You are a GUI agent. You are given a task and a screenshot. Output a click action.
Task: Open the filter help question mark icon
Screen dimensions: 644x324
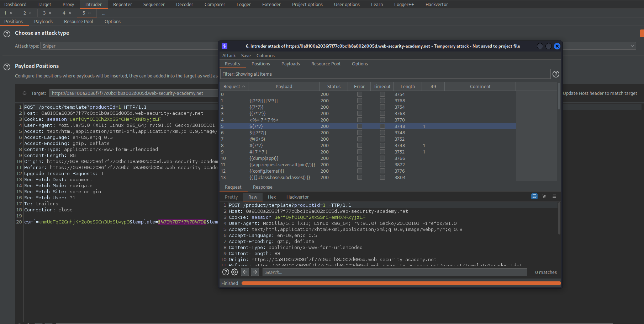(556, 74)
